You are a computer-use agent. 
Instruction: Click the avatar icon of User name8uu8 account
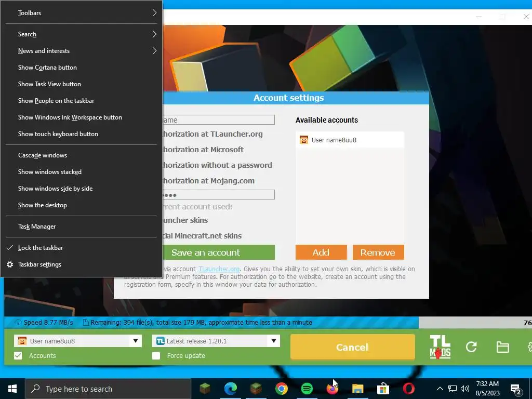pyautogui.click(x=303, y=140)
